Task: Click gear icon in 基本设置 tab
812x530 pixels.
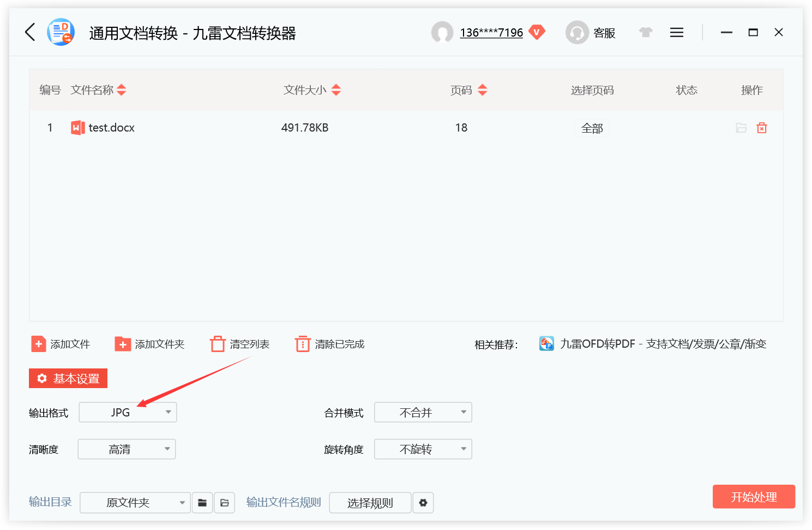Action: point(42,378)
